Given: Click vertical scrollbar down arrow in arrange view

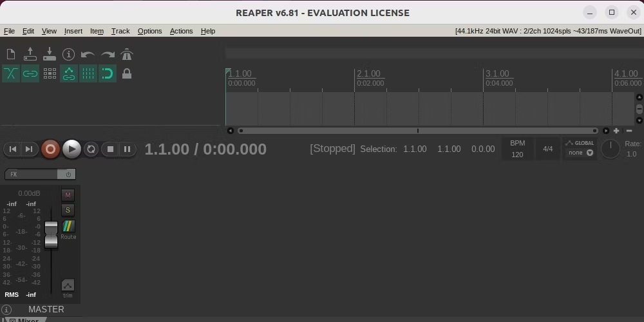Looking at the screenshot, I should pyautogui.click(x=639, y=120).
